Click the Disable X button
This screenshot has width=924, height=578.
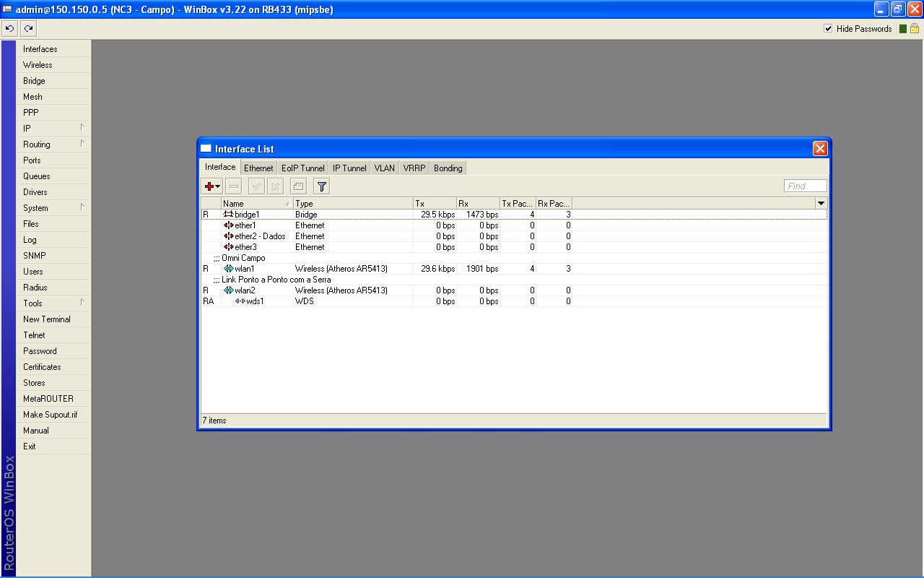275,186
